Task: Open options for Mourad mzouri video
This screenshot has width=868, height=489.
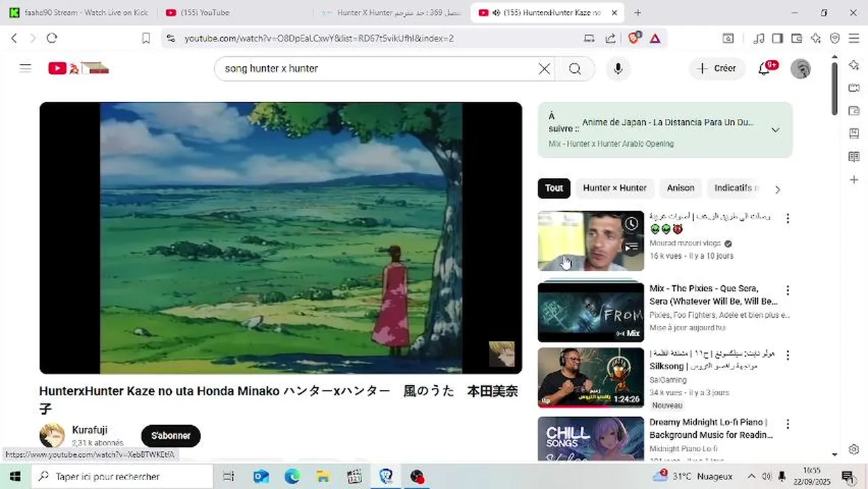Action: [x=788, y=219]
